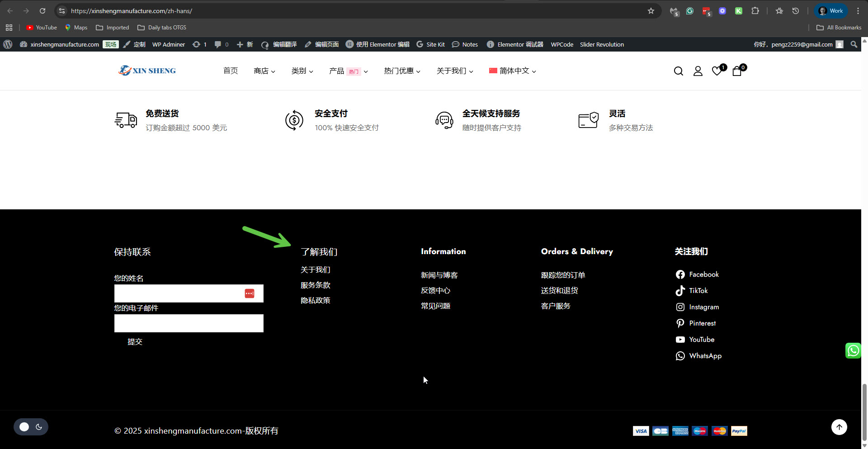This screenshot has width=868, height=449.
Task: Open the 简体中文 language switcher
Action: tap(512, 71)
